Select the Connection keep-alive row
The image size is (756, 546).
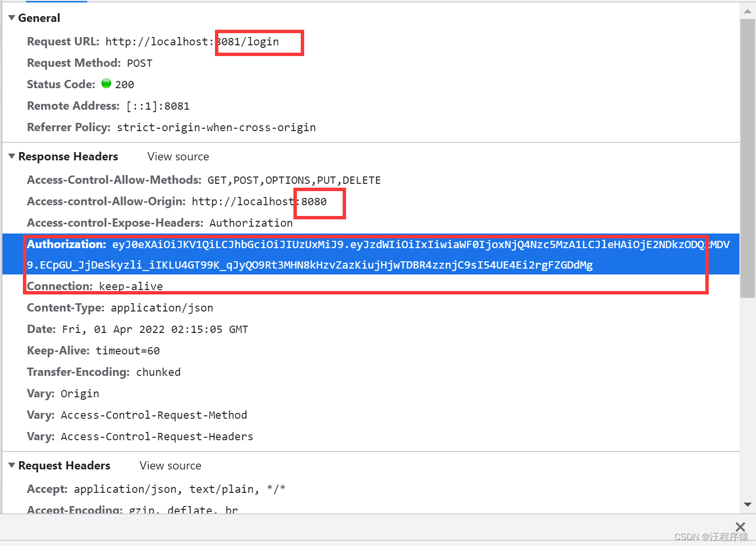tap(371, 286)
